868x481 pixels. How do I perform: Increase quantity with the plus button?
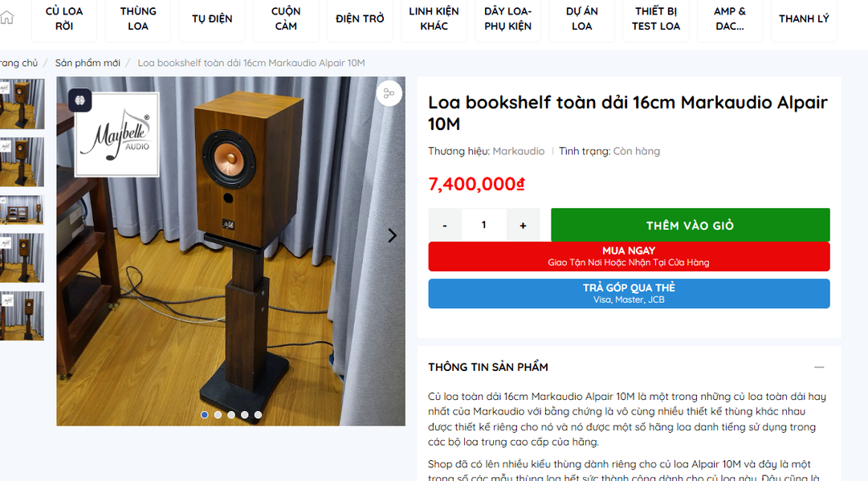[x=523, y=225]
